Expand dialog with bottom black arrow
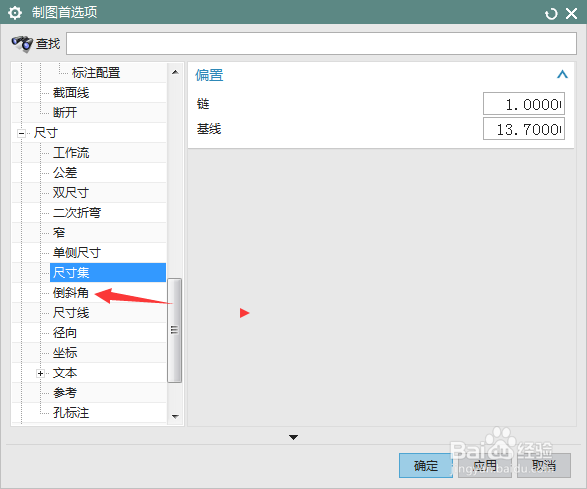The image size is (587, 489). pyautogui.click(x=294, y=437)
